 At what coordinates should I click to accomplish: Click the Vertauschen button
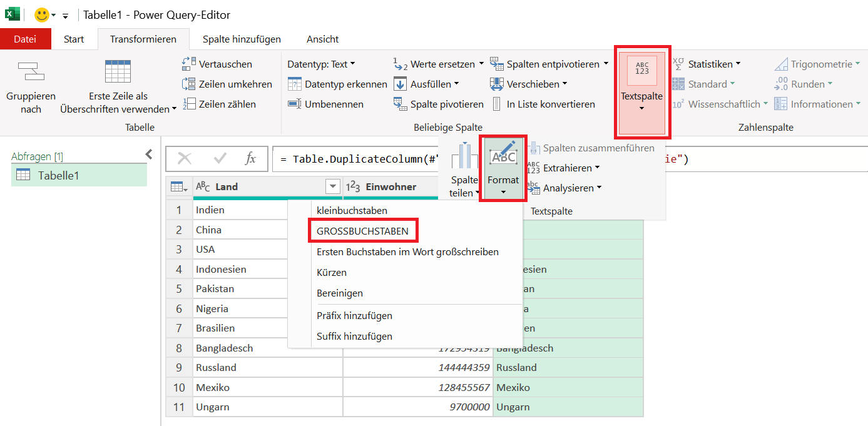(x=217, y=64)
